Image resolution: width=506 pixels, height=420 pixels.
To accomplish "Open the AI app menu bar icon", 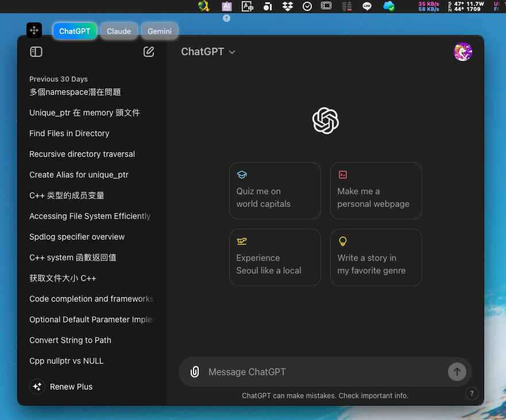I will pos(227,6).
